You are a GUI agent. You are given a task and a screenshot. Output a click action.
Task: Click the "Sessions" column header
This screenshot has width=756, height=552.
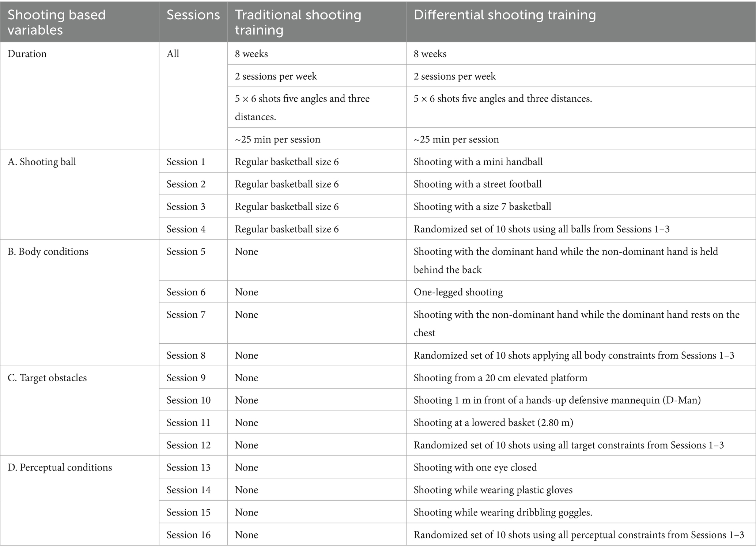[193, 15]
